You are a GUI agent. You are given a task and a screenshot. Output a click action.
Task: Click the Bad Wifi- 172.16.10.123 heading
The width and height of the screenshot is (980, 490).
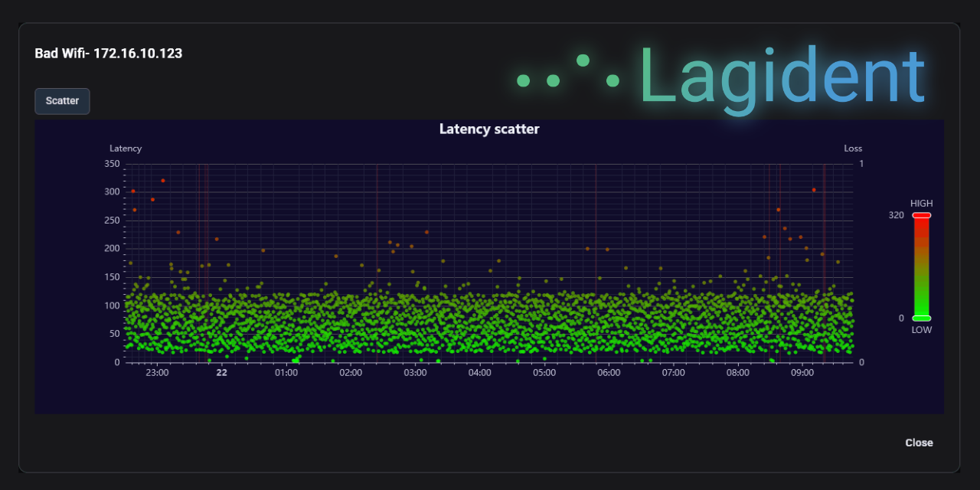point(109,54)
